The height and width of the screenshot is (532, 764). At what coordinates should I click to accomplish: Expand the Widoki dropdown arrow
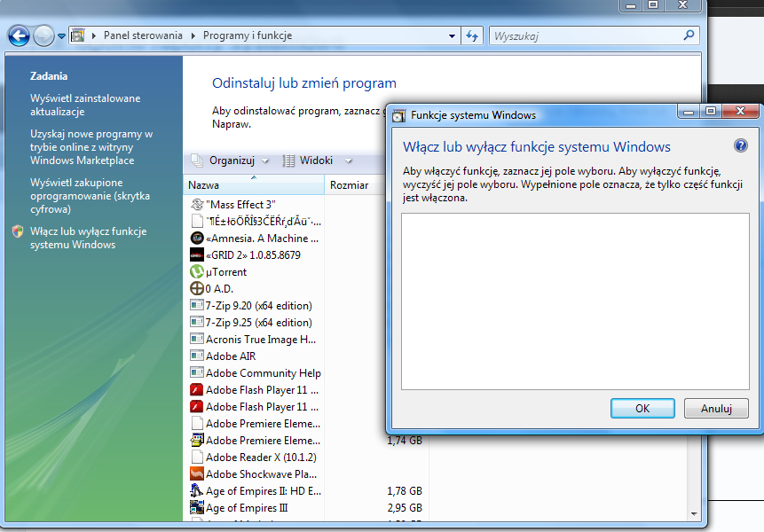click(348, 160)
